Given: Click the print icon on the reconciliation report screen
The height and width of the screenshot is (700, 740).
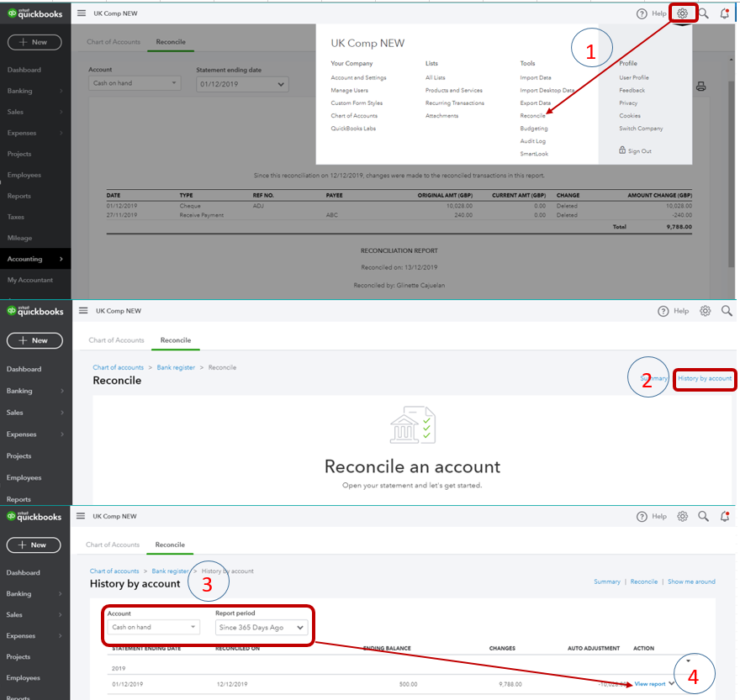Looking at the screenshot, I should pos(700,87).
